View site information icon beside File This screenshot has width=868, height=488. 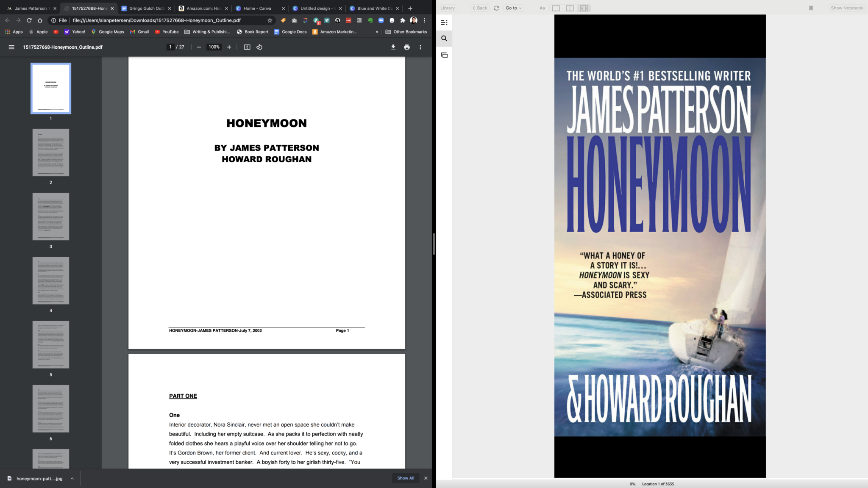(x=54, y=20)
